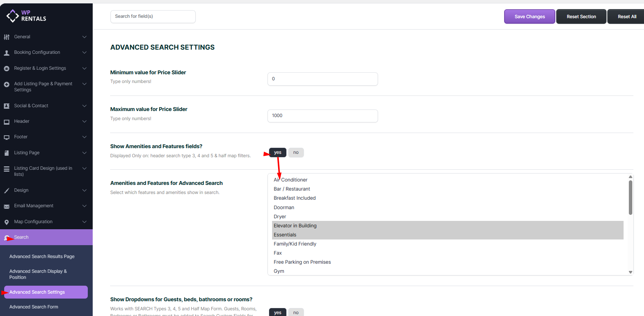Open Advanced Search Results Page submenu

(42, 257)
